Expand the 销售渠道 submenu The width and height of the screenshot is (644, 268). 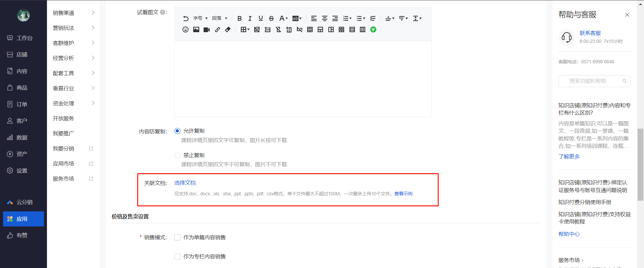(x=73, y=13)
